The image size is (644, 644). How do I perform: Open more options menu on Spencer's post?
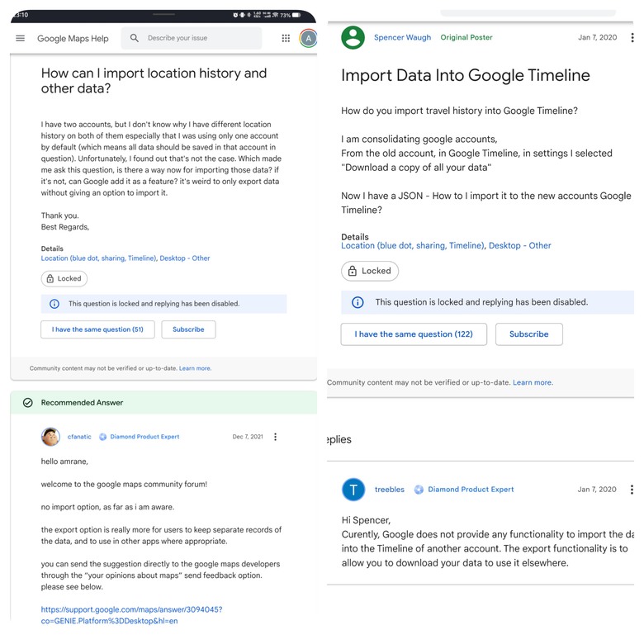pyautogui.click(x=632, y=37)
